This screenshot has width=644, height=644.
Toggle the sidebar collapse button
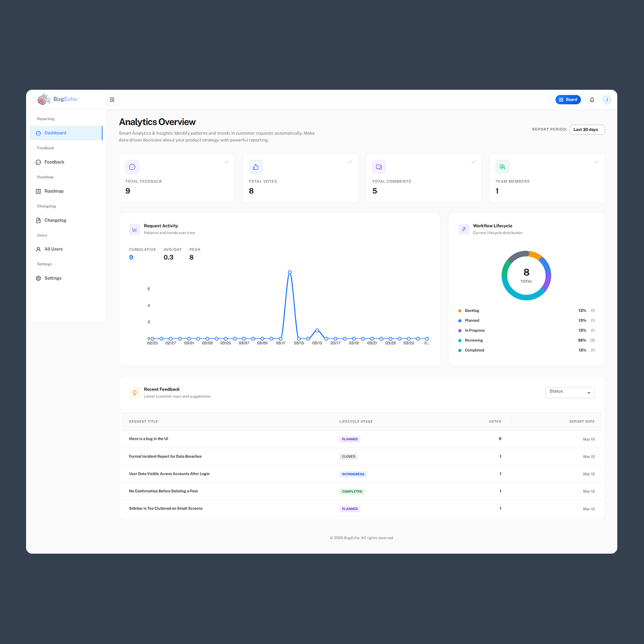[x=112, y=99]
